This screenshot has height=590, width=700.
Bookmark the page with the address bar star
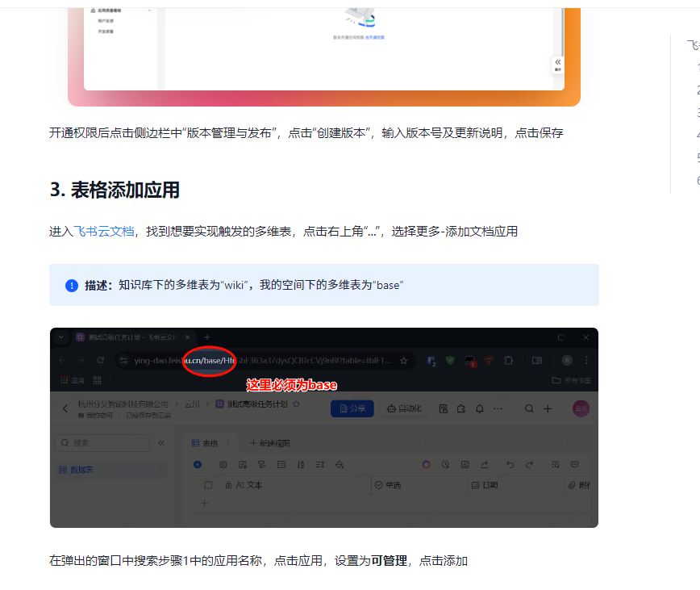click(403, 361)
